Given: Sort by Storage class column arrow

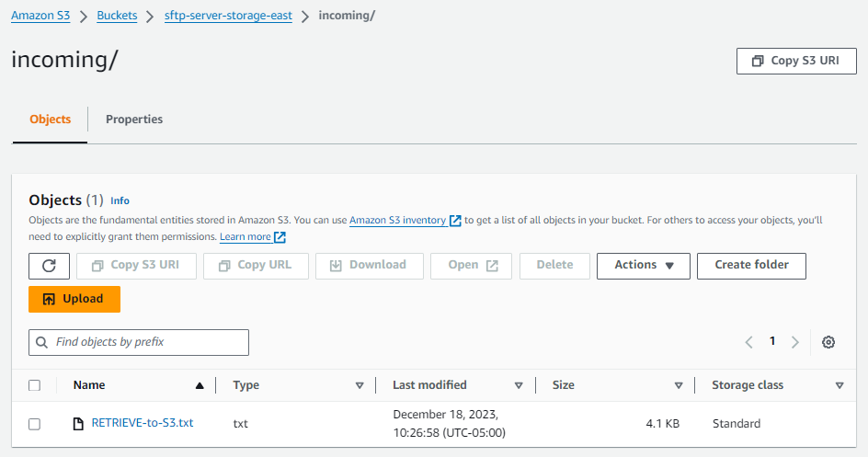Looking at the screenshot, I should 839,386.
